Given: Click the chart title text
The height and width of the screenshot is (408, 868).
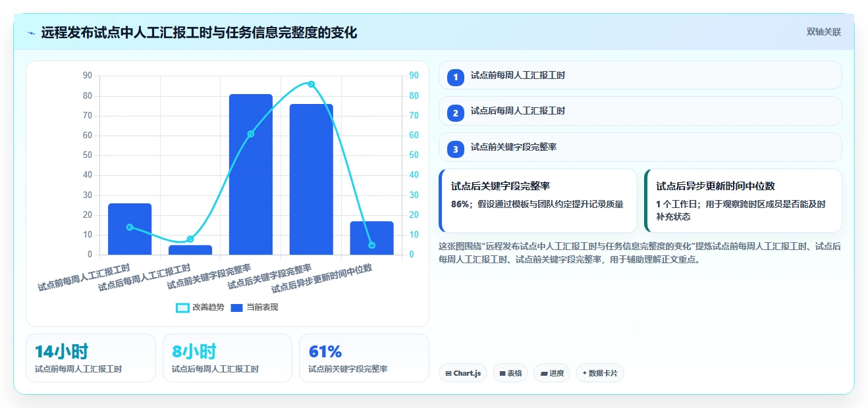Looking at the screenshot, I should [199, 32].
